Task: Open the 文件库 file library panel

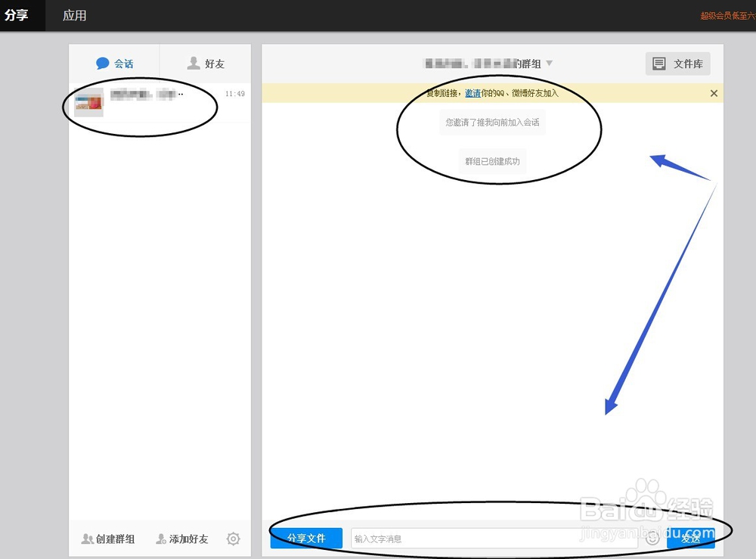Action: tap(678, 64)
